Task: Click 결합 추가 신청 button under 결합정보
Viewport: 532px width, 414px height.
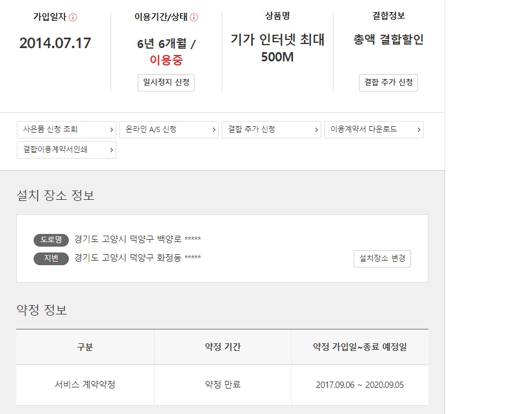Action: 388,82
